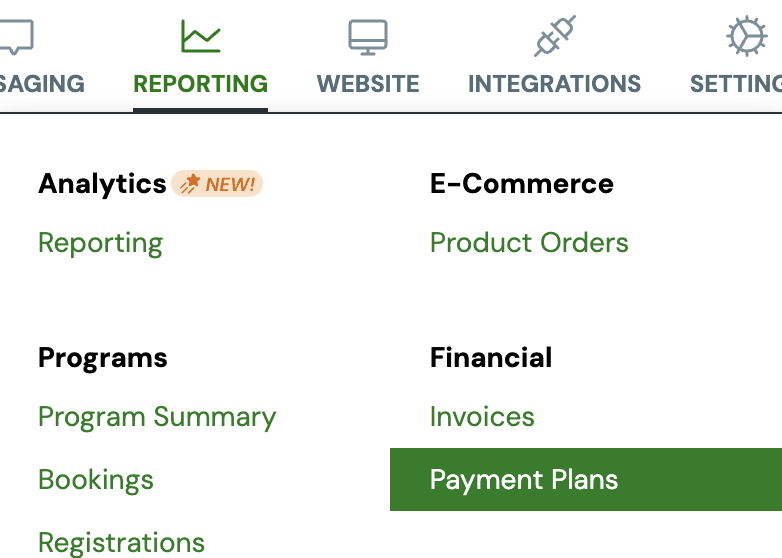The image size is (782, 558).
Task: Open Invoices under Financial
Action: coord(482,417)
